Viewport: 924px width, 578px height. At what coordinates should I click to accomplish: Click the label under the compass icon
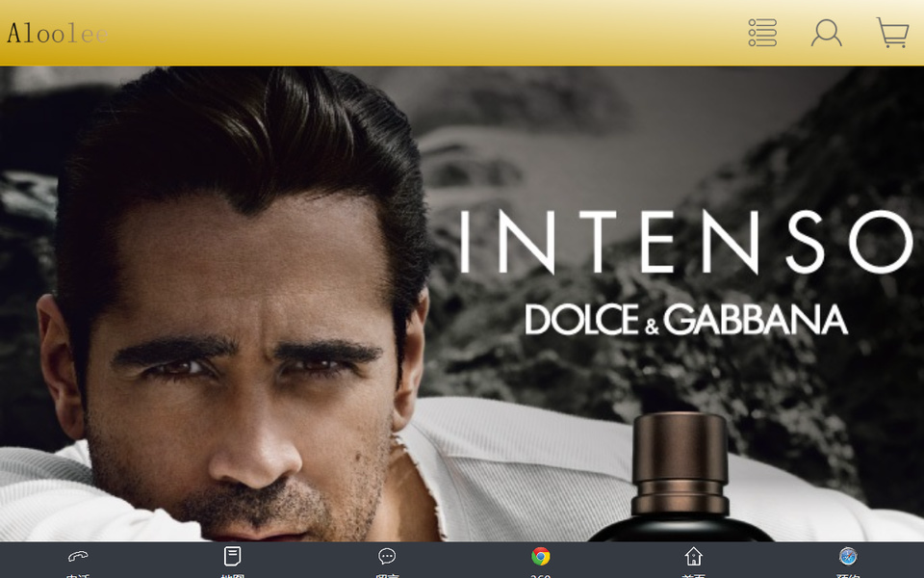coord(847,575)
